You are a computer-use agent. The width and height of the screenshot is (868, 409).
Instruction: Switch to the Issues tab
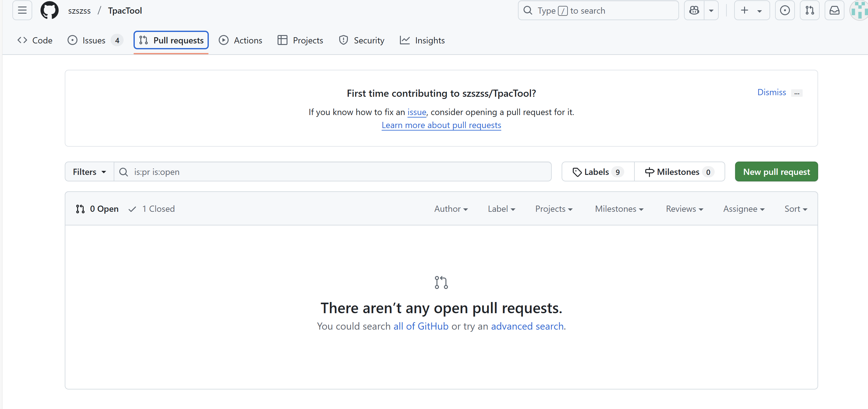point(94,40)
